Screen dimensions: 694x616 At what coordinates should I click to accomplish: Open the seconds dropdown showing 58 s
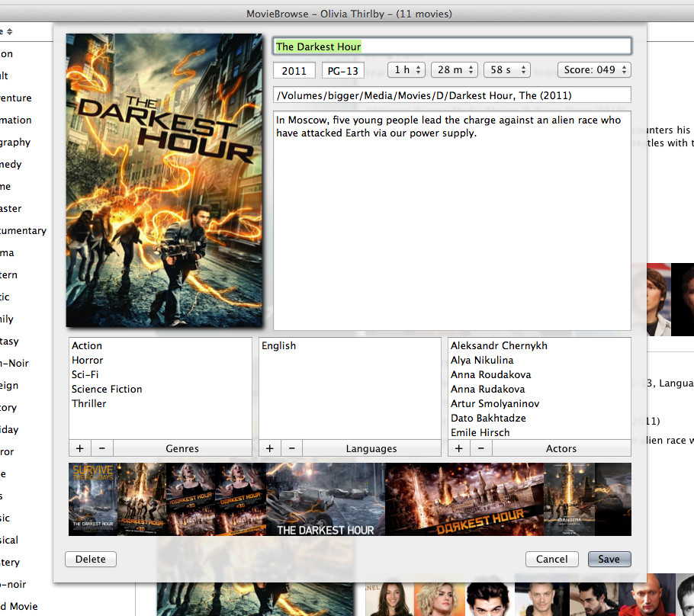click(506, 70)
